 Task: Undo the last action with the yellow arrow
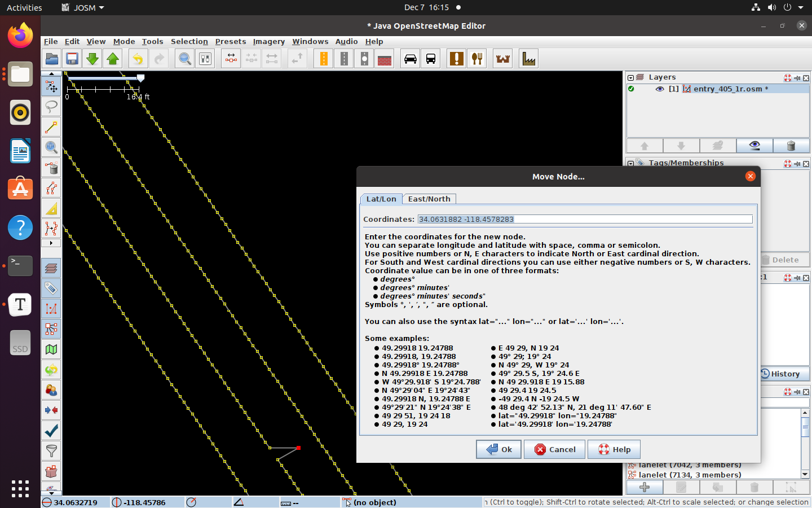click(138, 59)
